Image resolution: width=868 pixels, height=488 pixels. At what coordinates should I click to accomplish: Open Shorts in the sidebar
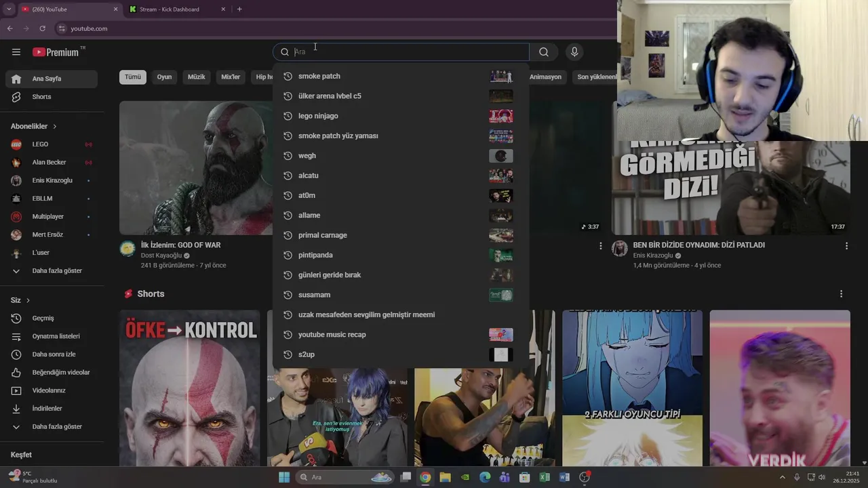pos(52,97)
